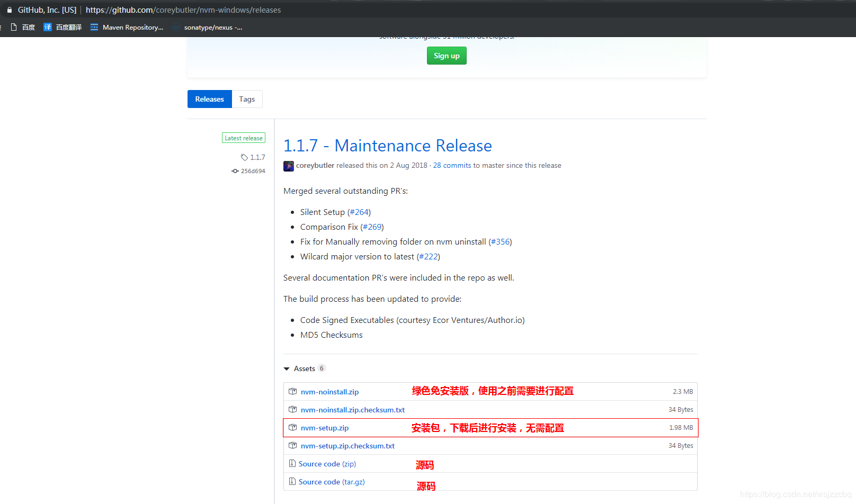Click the Maven Repository bookmark icon
Image resolution: width=856 pixels, height=504 pixels.
94,27
